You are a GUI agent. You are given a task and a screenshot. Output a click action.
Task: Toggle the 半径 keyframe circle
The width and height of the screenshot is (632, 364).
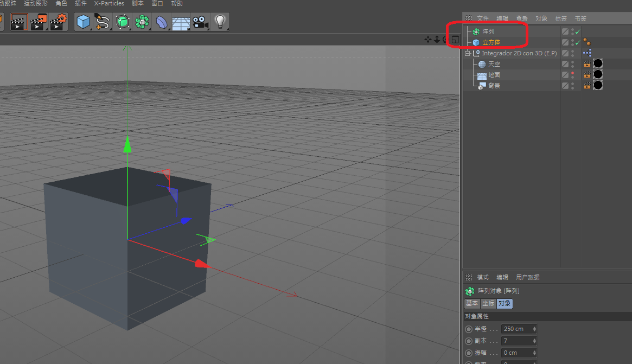point(469,329)
